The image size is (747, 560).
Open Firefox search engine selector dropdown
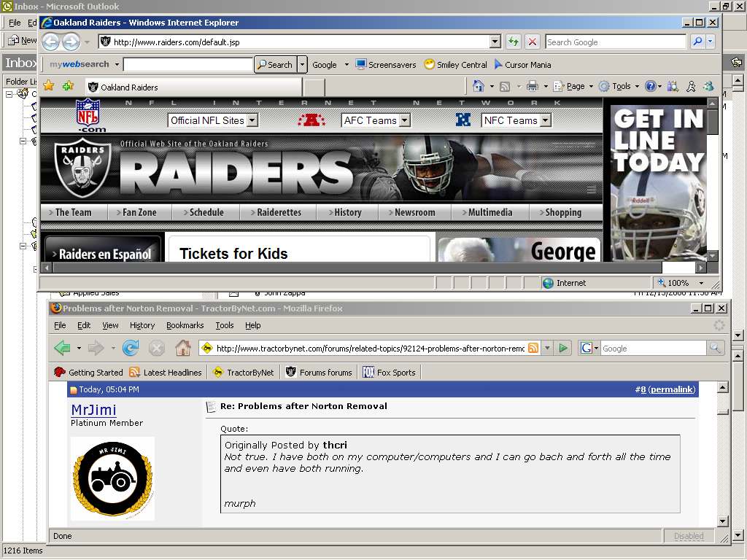(589, 348)
